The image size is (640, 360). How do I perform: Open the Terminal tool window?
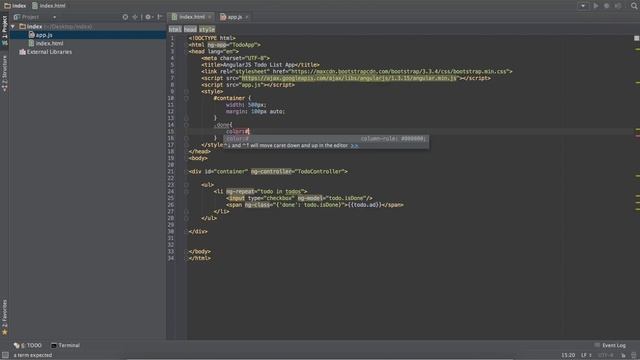tap(65, 345)
